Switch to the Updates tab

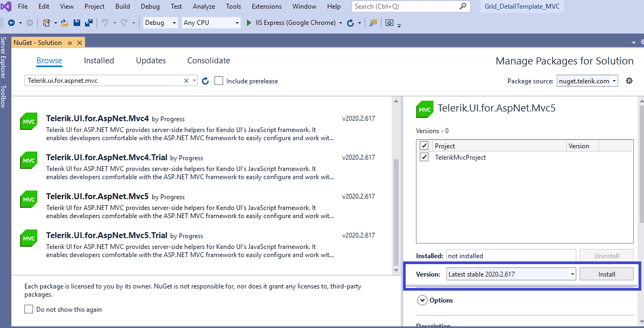pyautogui.click(x=151, y=61)
